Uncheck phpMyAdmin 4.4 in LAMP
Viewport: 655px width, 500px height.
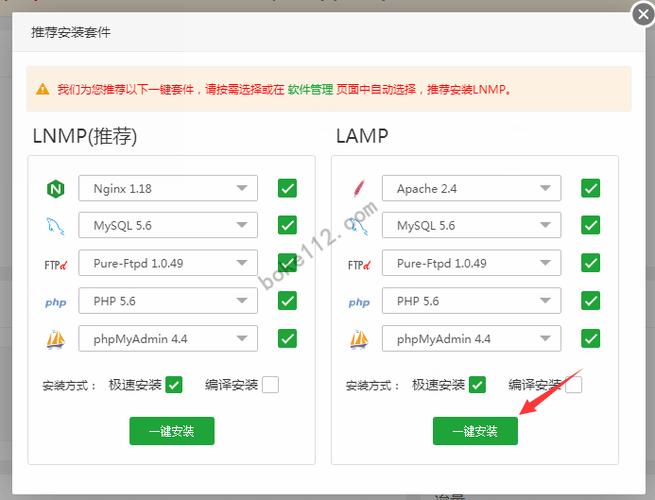coord(591,338)
